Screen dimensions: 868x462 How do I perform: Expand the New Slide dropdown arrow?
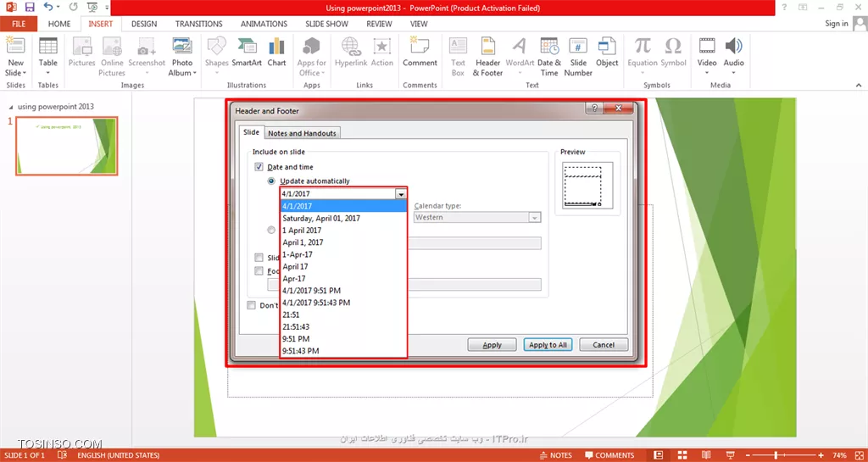[25, 73]
